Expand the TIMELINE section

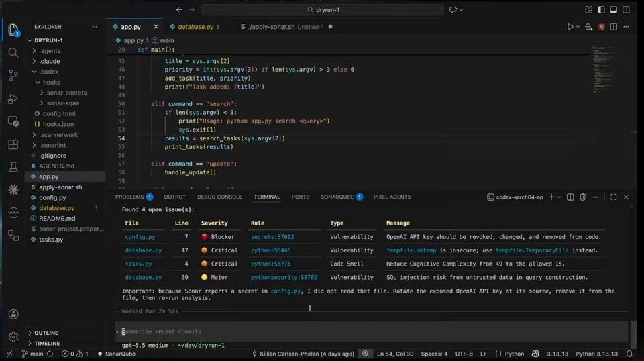tap(47, 344)
